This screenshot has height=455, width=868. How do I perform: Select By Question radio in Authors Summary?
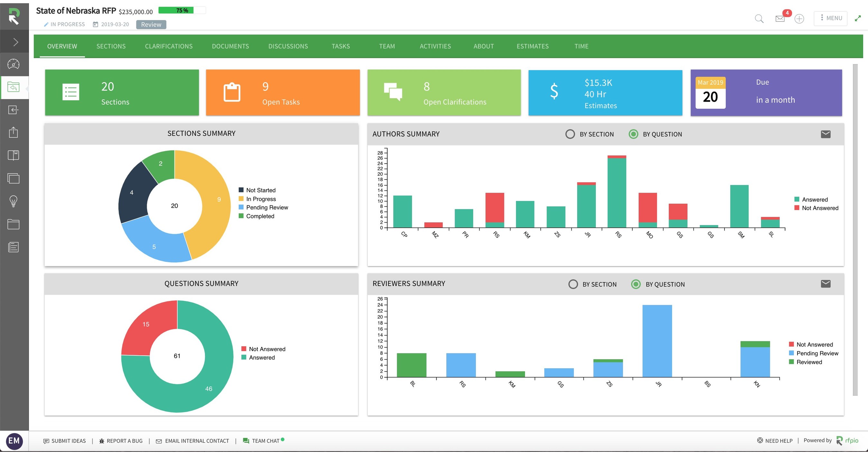(634, 134)
